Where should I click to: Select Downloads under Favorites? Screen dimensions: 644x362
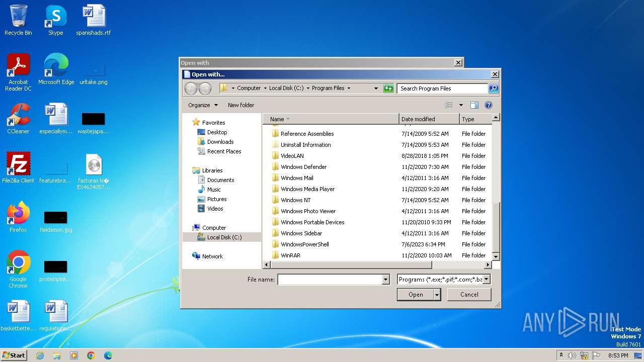click(220, 142)
